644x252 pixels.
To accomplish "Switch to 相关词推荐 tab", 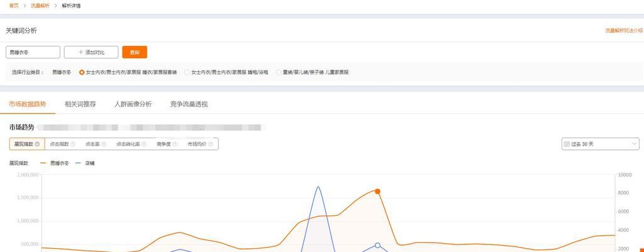I will click(80, 104).
